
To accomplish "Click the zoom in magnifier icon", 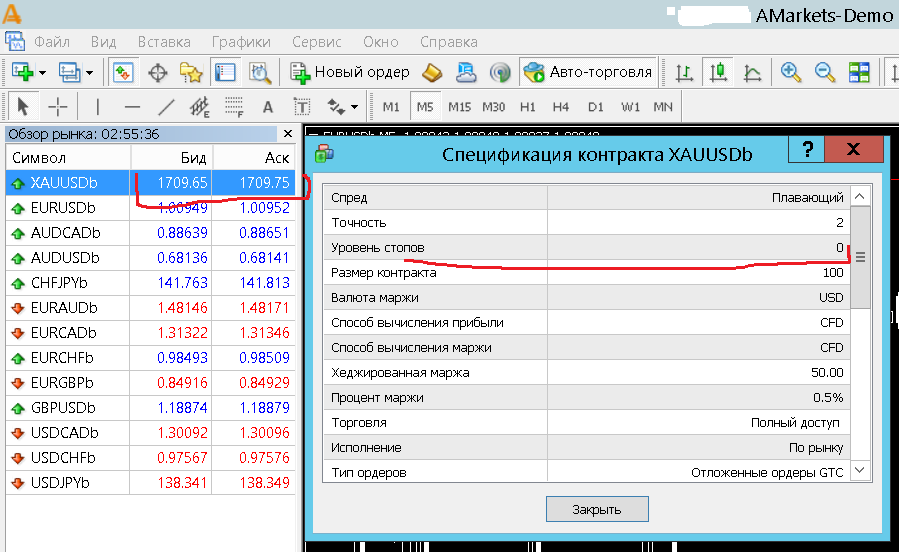I will 791,72.
